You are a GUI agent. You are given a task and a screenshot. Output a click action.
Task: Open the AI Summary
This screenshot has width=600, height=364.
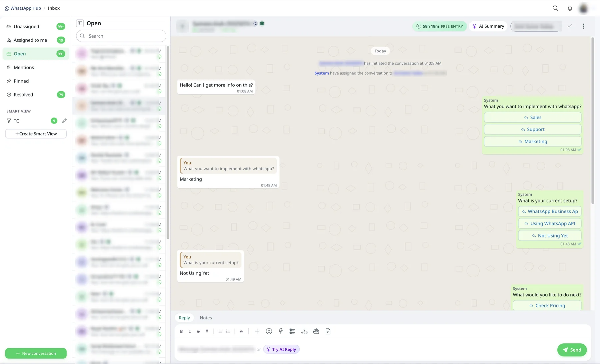tap(488, 26)
